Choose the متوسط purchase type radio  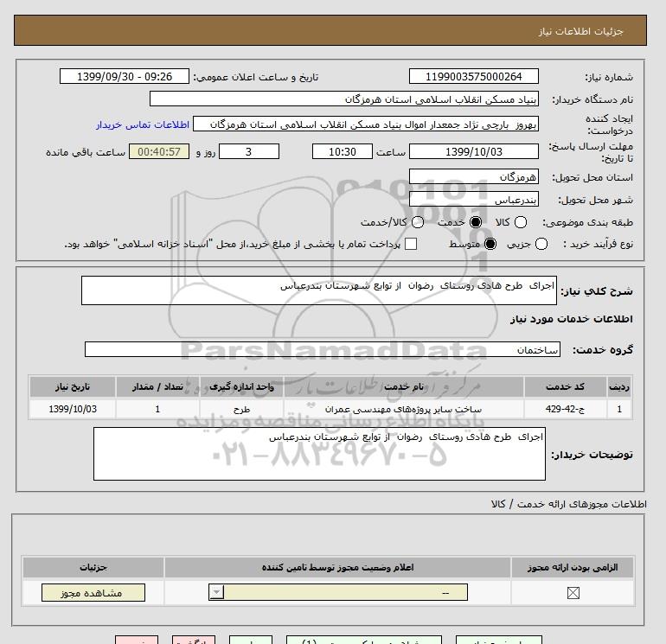[x=490, y=244]
